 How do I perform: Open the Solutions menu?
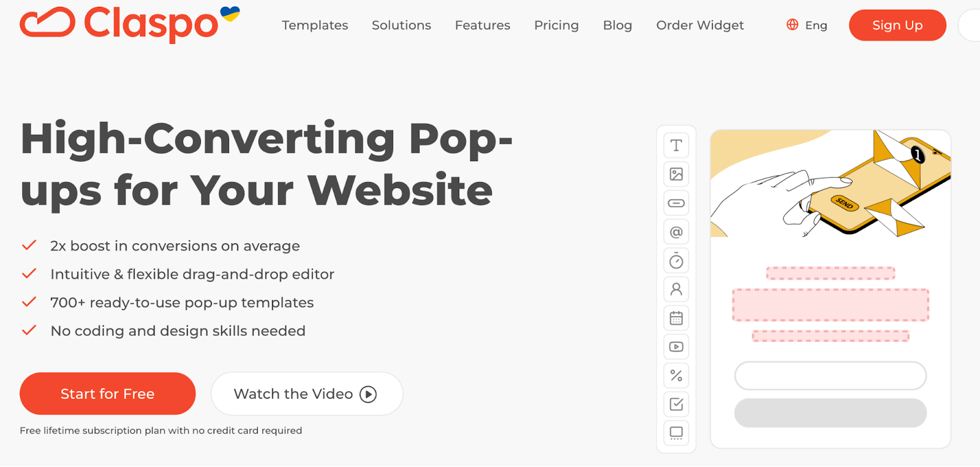401,25
